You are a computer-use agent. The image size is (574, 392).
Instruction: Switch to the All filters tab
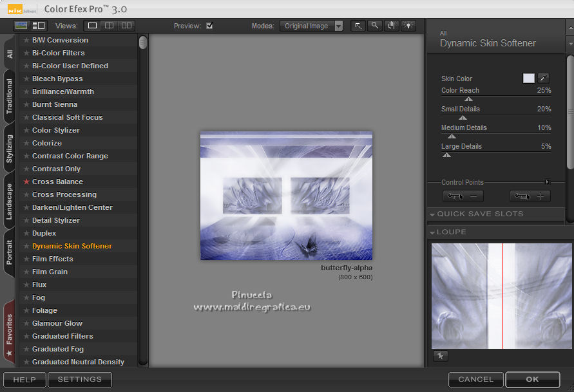click(x=10, y=54)
